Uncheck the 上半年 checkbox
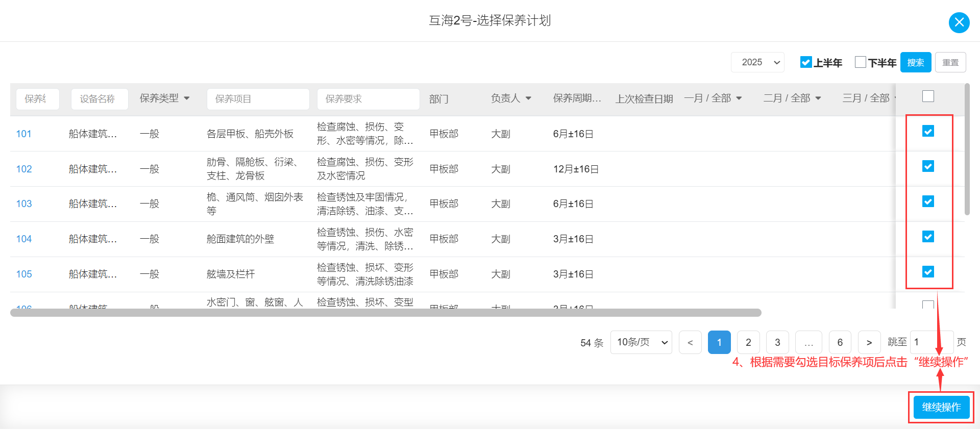The width and height of the screenshot is (980, 430). click(806, 62)
